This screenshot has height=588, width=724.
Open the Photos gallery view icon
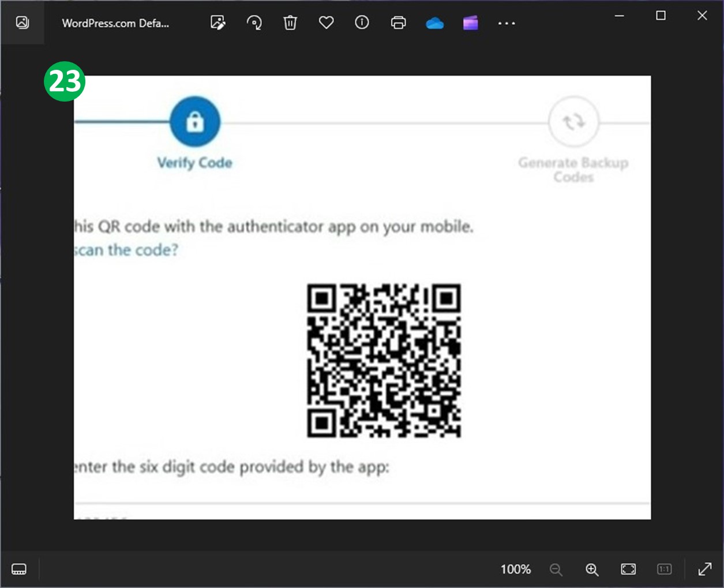tap(22, 23)
